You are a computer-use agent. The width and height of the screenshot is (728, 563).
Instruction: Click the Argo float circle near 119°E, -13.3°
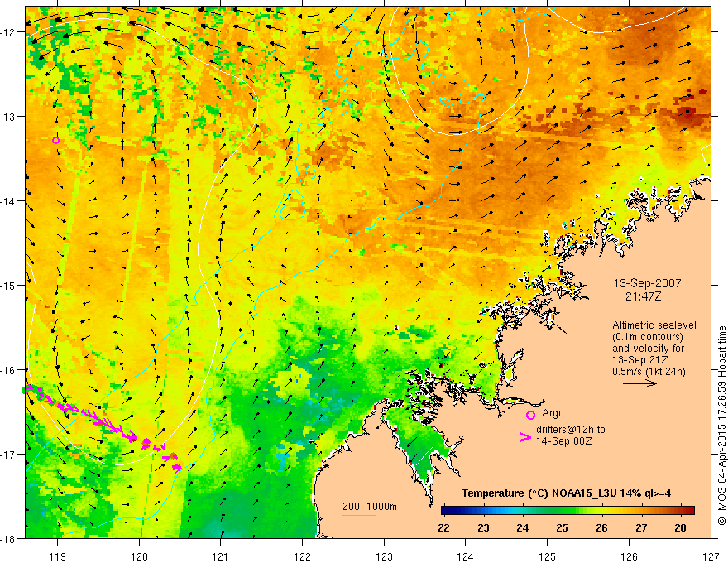click(x=55, y=140)
